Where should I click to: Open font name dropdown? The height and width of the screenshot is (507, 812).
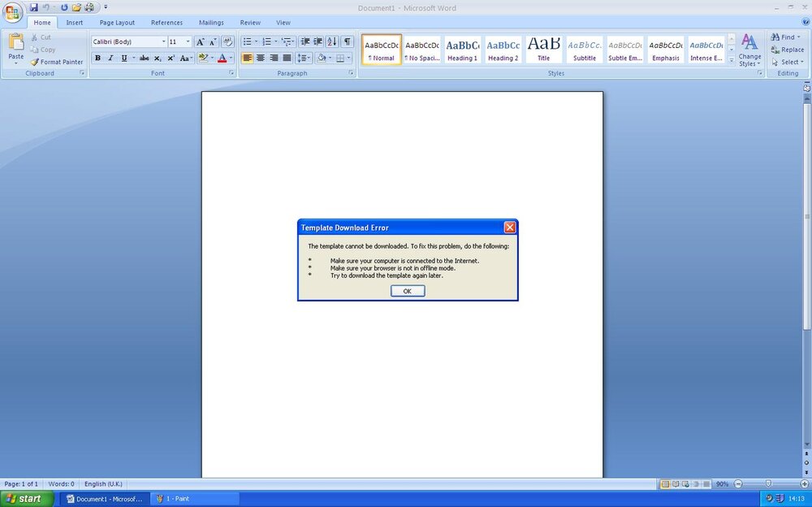[x=164, y=42]
